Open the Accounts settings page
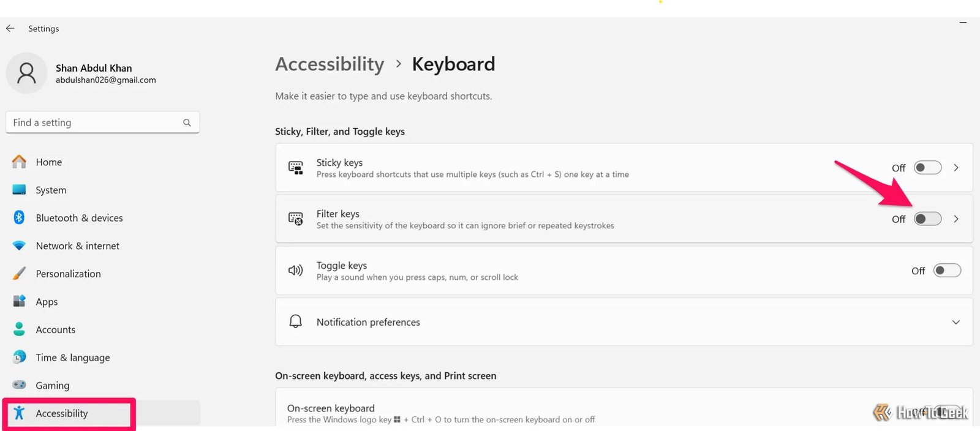 [x=56, y=329]
